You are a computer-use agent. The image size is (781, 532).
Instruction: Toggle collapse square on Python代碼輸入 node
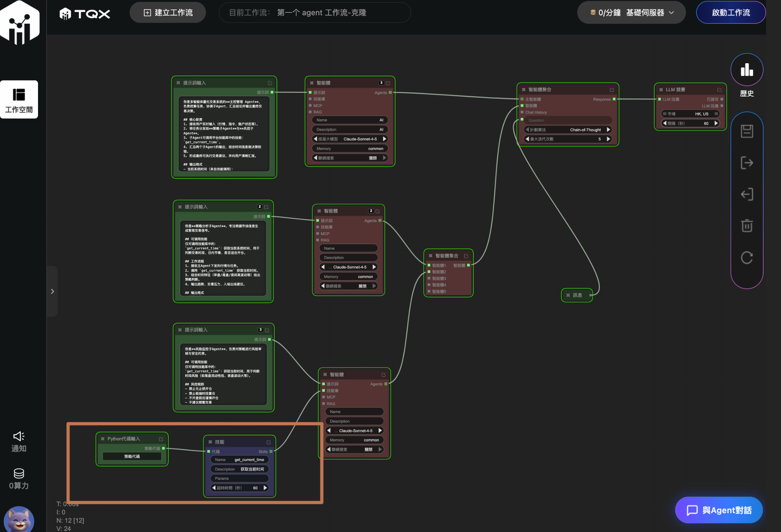pos(103,439)
